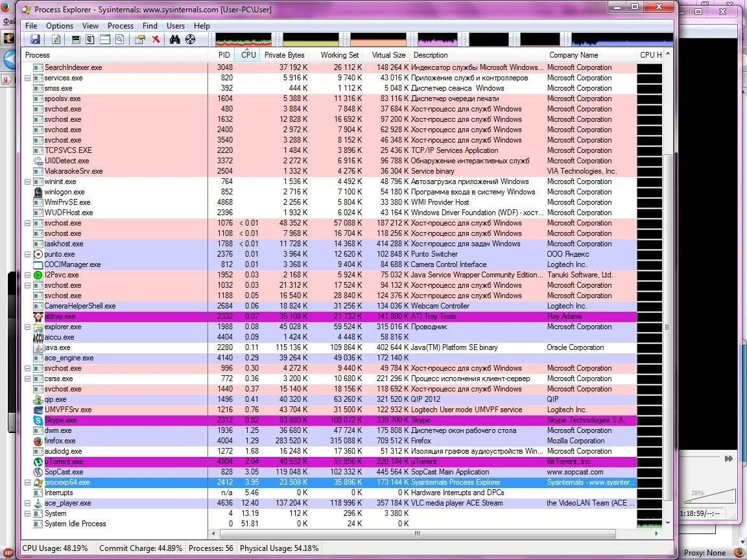Open the Options menu

(60, 26)
